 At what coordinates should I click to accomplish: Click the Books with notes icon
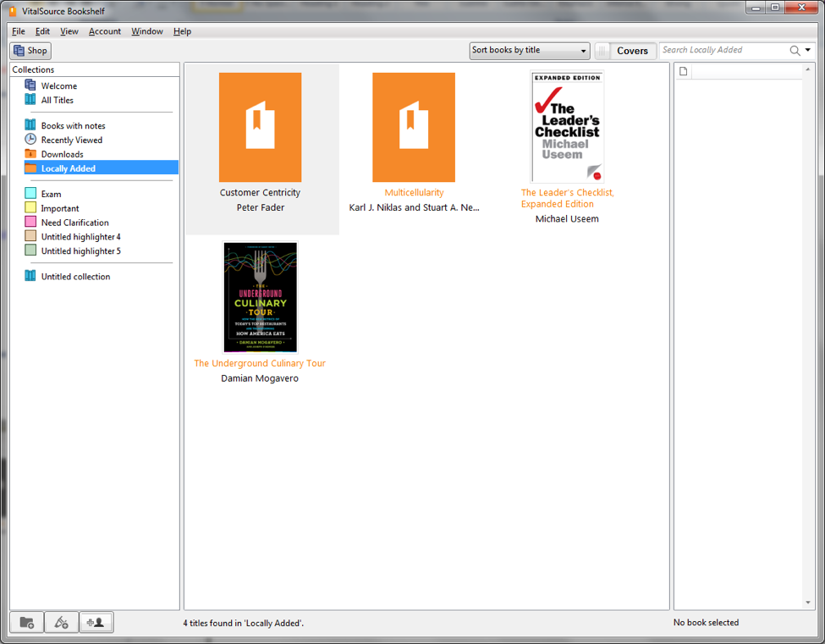30,125
